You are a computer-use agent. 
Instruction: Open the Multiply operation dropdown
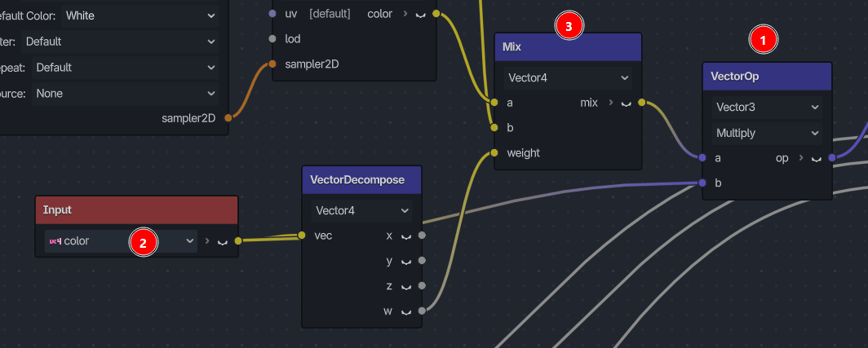point(767,134)
